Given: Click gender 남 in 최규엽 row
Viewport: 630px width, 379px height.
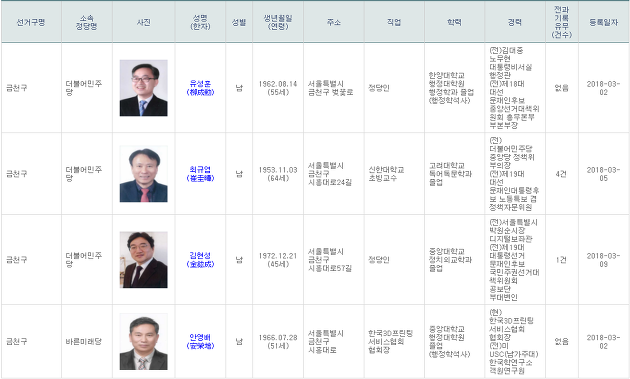Looking at the screenshot, I should point(239,174).
